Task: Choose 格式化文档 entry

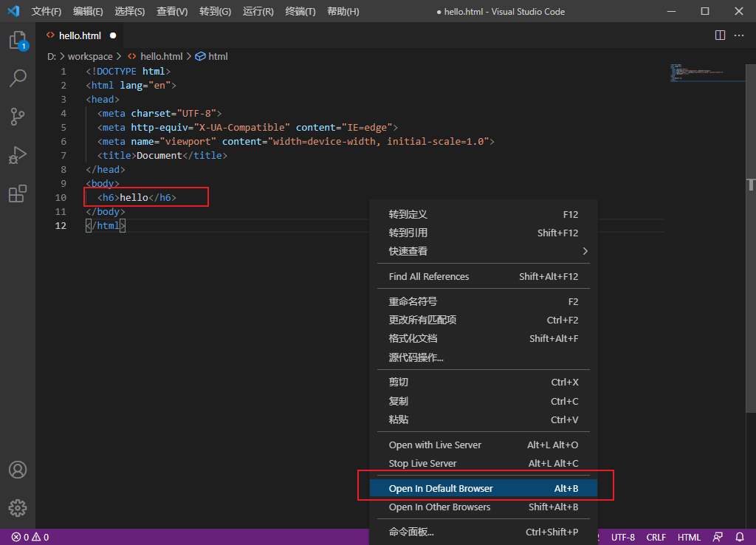Action: point(483,338)
